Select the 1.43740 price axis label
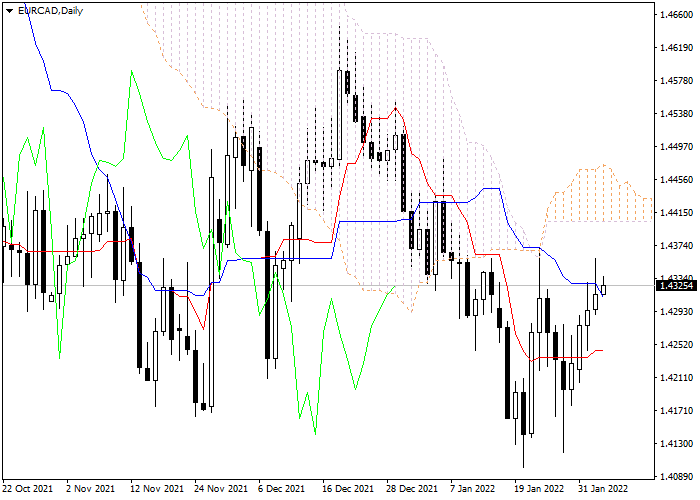Viewport: 700px width, 500px height. (x=677, y=246)
